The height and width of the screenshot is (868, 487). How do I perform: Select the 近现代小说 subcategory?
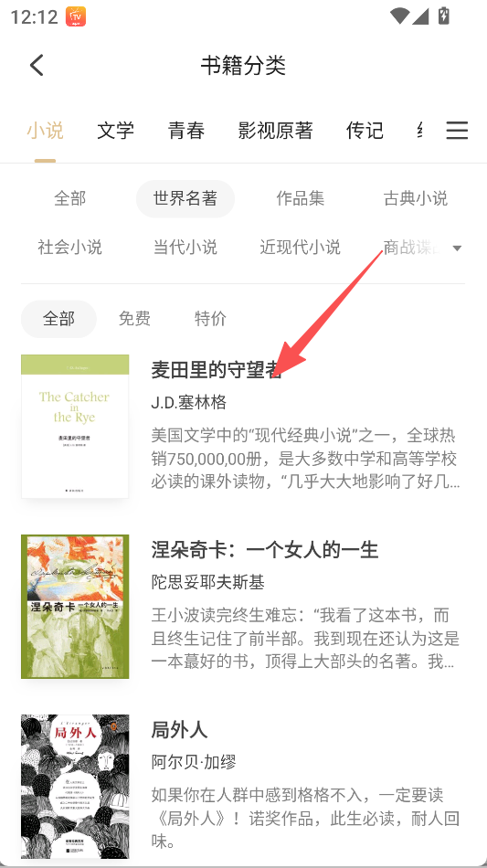click(301, 248)
